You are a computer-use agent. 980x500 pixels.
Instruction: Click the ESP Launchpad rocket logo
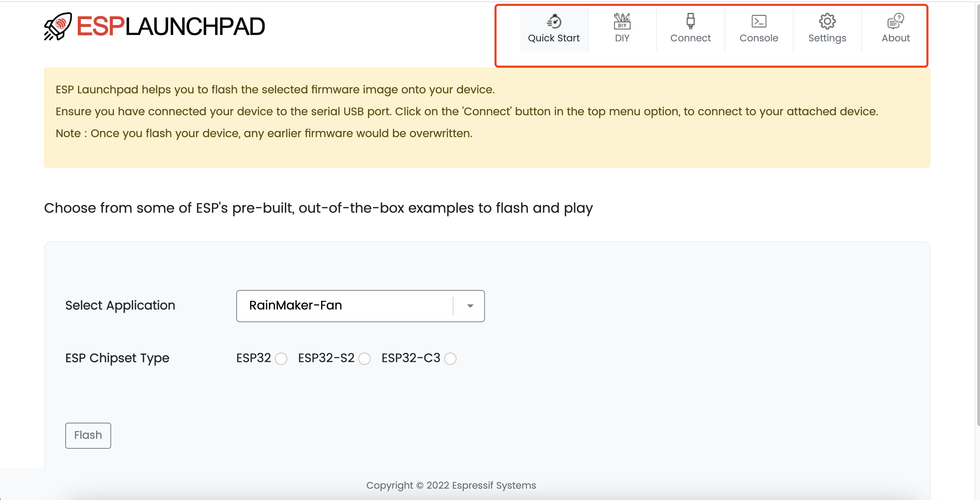[x=58, y=27]
